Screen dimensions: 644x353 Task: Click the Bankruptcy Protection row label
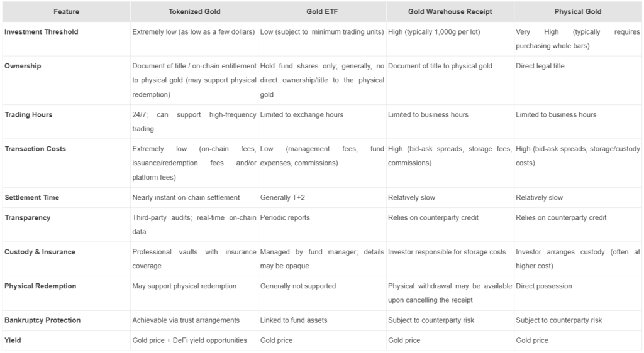click(42, 320)
